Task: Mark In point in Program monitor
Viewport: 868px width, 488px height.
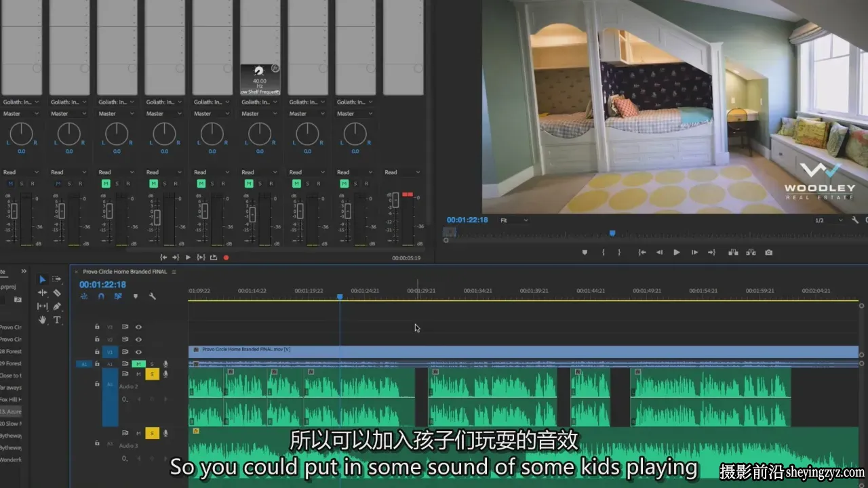Action: click(603, 252)
